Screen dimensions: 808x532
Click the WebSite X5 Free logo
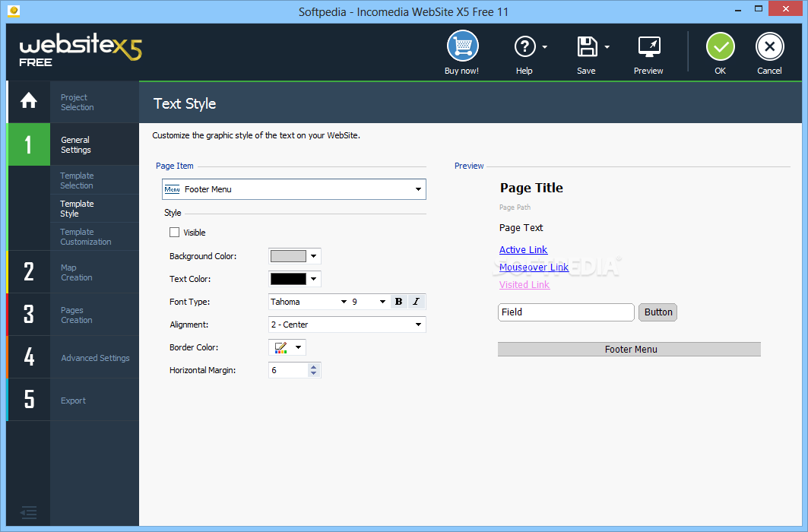click(81, 52)
